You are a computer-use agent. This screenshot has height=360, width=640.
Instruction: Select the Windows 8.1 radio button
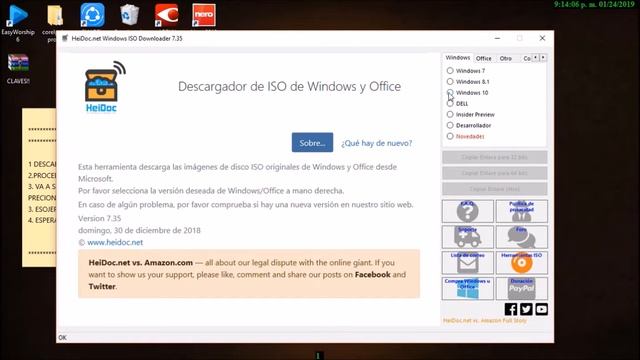[x=450, y=82]
